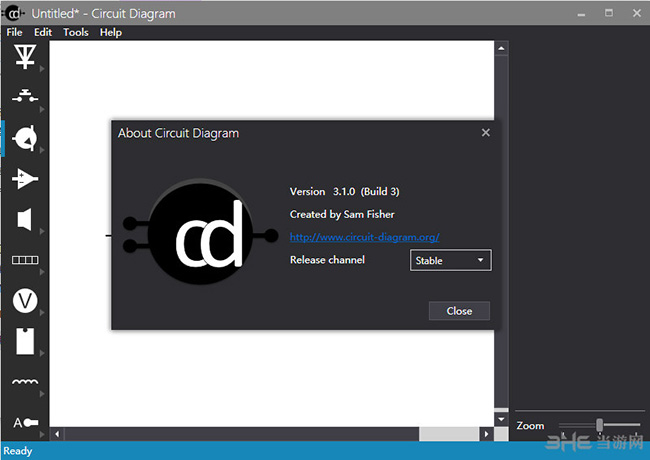Open the circuit-diagram.org website link
The image size is (650, 460).
(x=364, y=237)
